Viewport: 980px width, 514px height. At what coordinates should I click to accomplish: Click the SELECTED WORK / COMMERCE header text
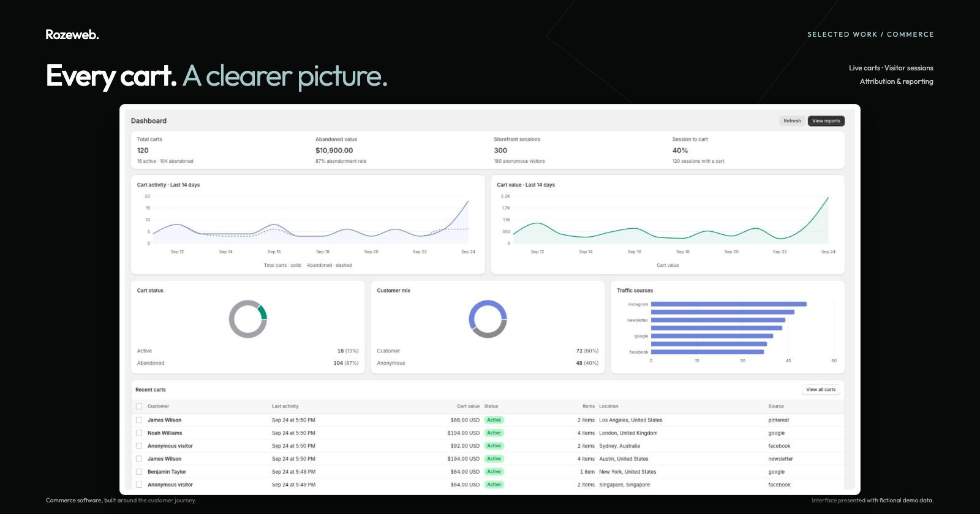click(870, 34)
